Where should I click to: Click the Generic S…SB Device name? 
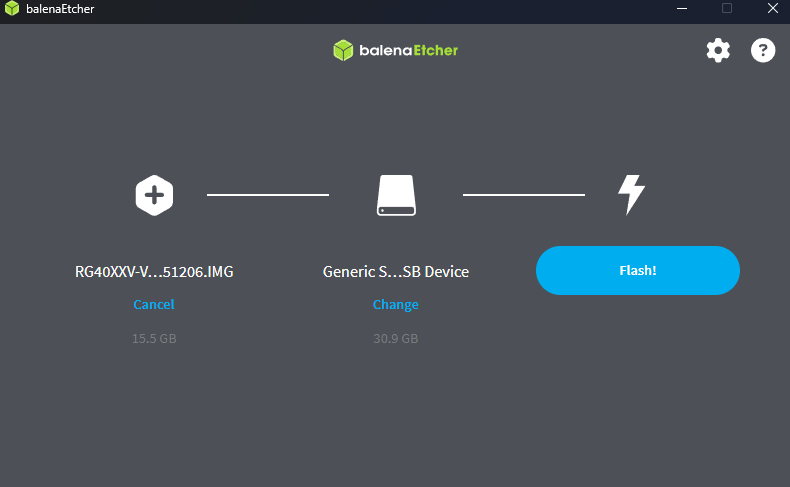click(396, 271)
